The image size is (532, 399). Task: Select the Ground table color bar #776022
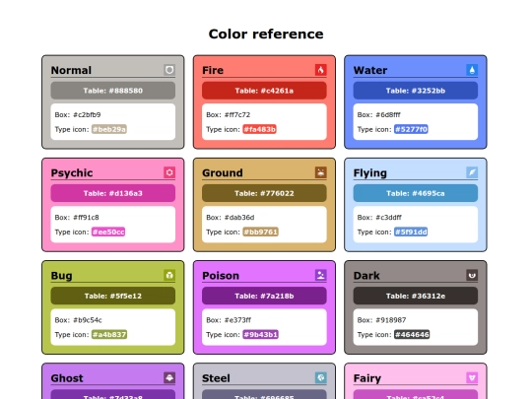pyautogui.click(x=264, y=193)
